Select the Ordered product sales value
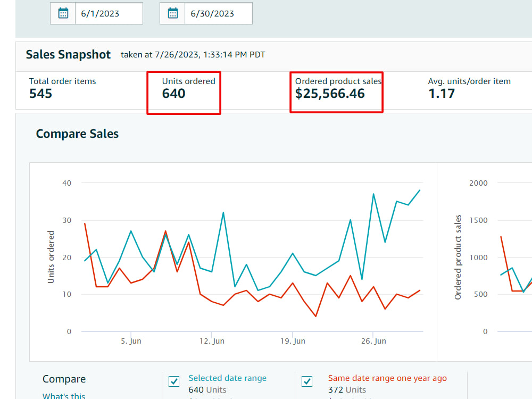The image size is (532, 399). [330, 94]
